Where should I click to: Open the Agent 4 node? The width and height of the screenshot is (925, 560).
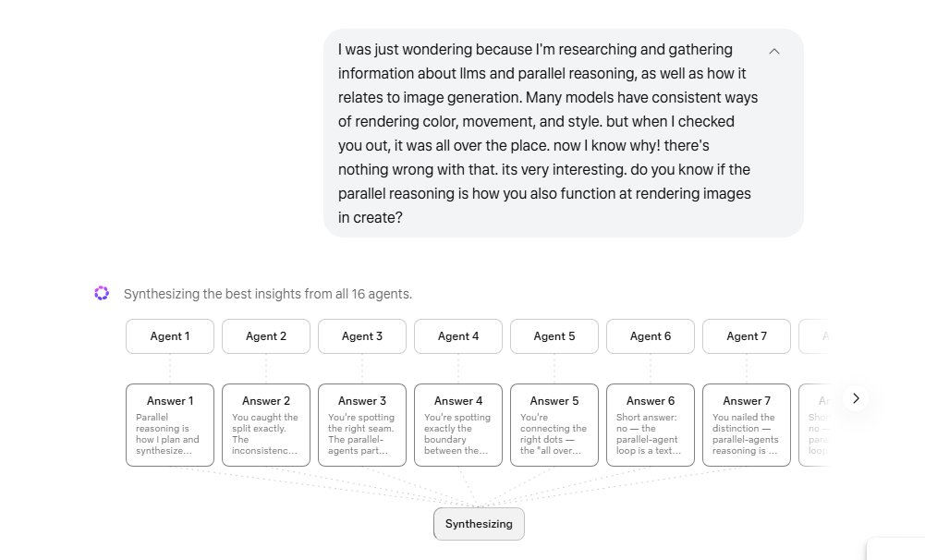coord(458,336)
